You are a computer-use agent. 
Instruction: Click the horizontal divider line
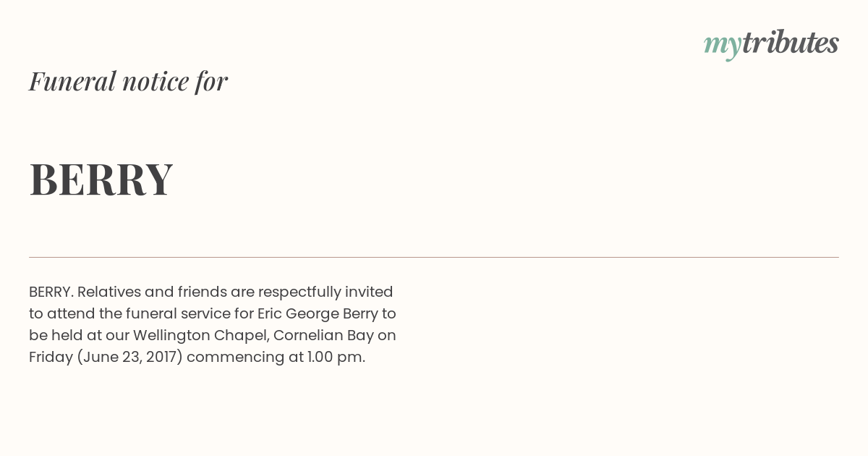(x=434, y=257)
